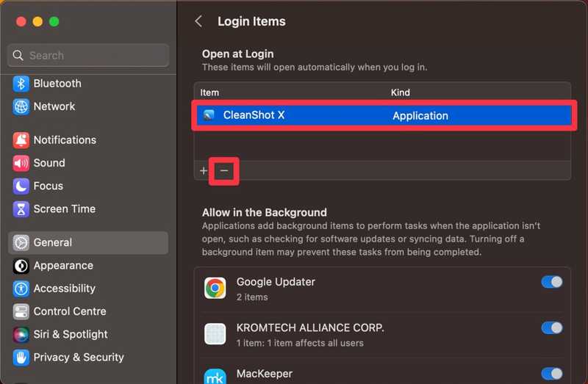Click the Login Items title
Image resolution: width=588 pixels, height=384 pixels.
pyautogui.click(x=251, y=21)
